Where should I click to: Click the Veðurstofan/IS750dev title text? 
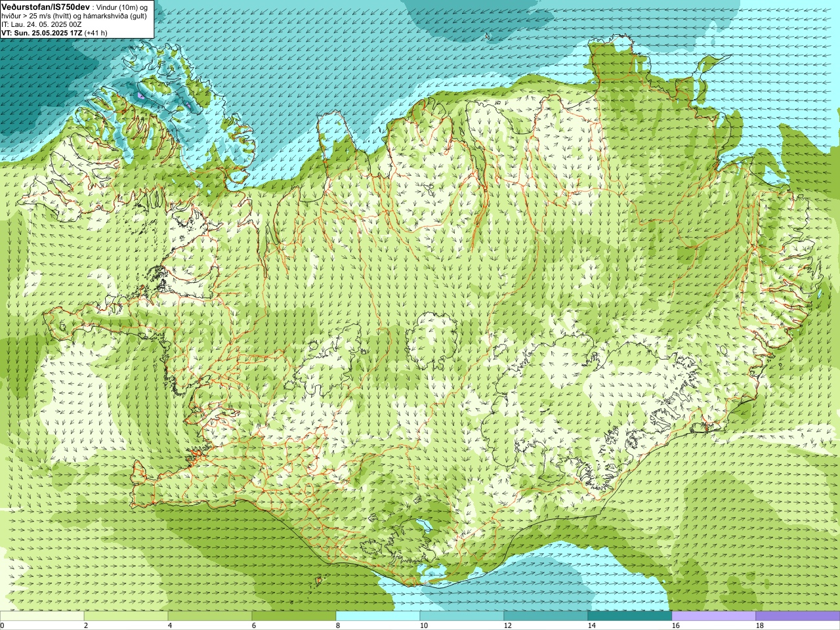point(45,7)
